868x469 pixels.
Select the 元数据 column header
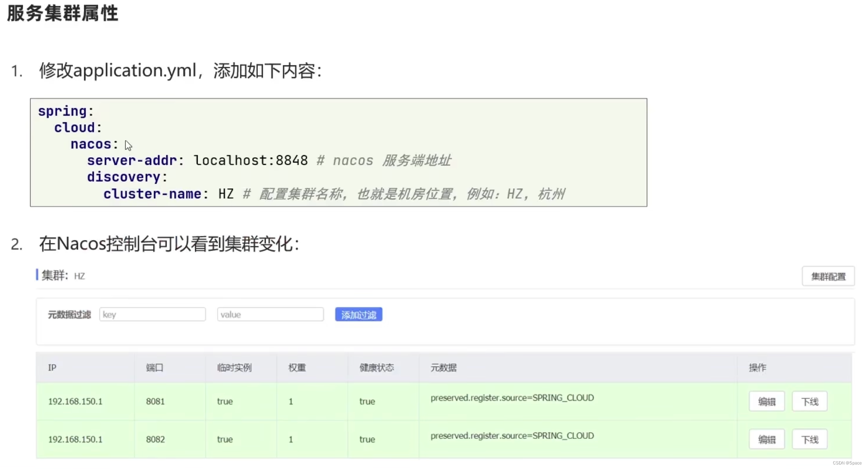443,367
